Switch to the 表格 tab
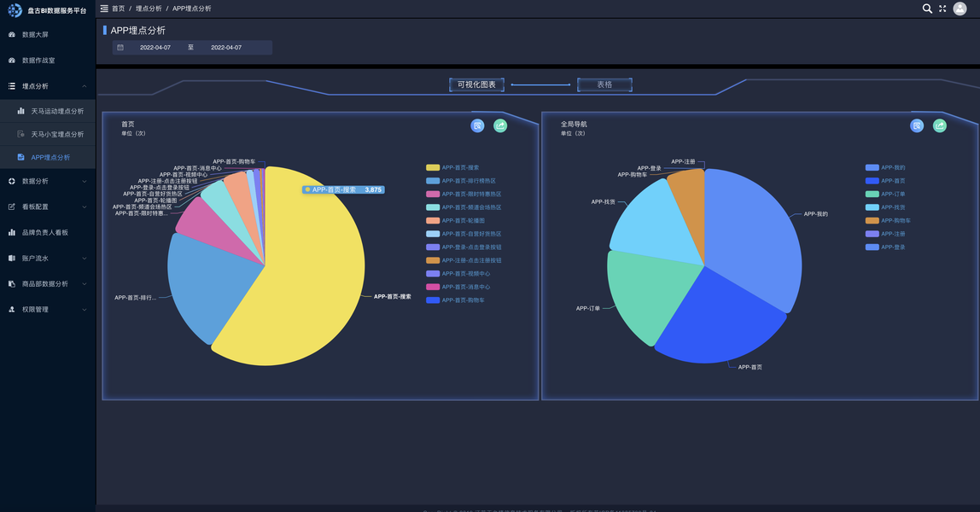This screenshot has height=512, width=980. click(x=604, y=84)
